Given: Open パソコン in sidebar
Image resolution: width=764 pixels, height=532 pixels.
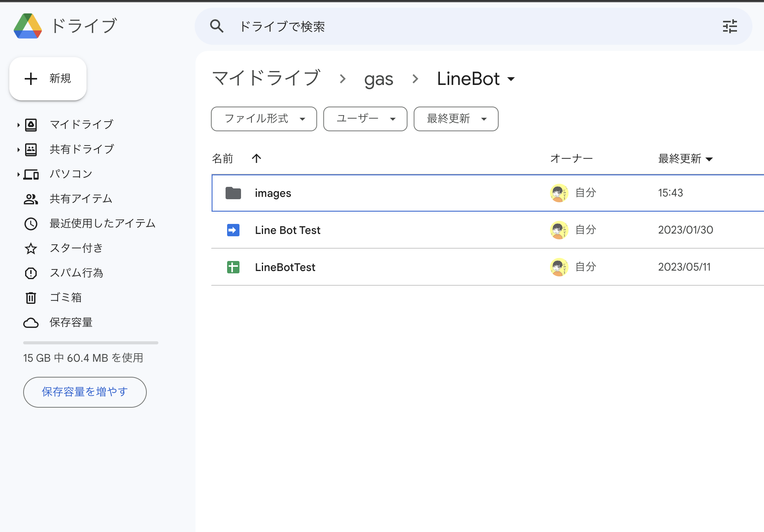Looking at the screenshot, I should (x=71, y=174).
